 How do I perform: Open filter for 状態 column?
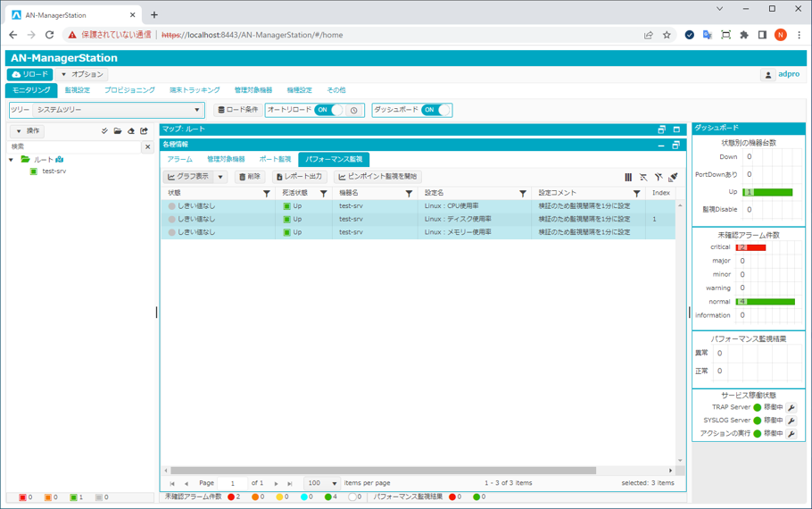(267, 194)
